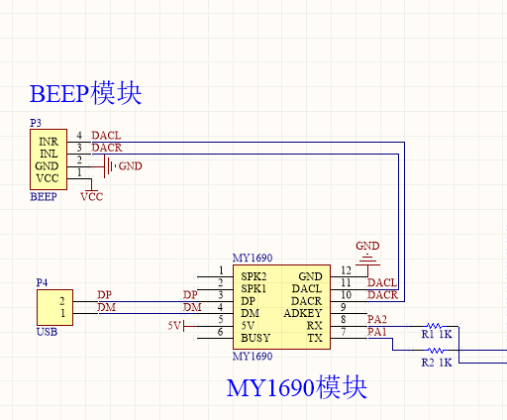The height and width of the screenshot is (420, 507).
Task: Select the red 5V power port symbol
Action: click(182, 326)
